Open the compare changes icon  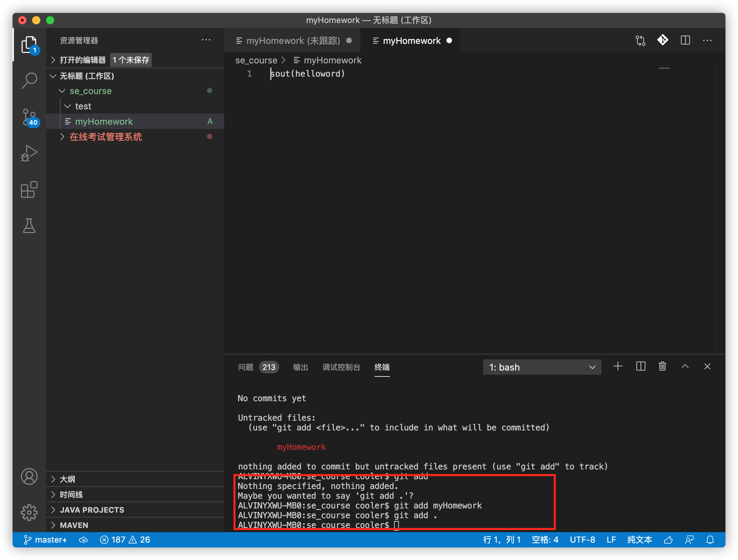(x=641, y=40)
